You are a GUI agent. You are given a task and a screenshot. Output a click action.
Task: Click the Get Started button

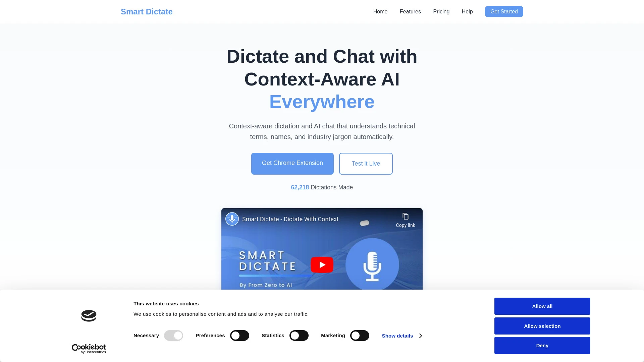tap(504, 11)
